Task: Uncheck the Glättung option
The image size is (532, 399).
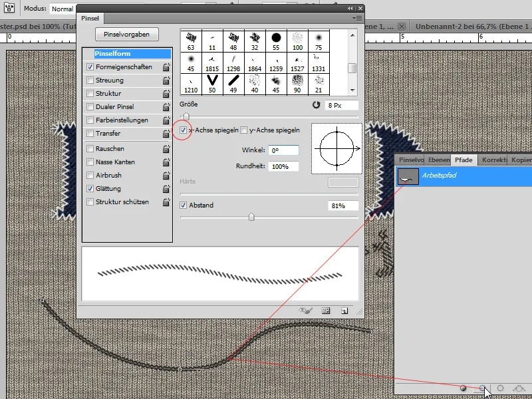Action: point(90,188)
